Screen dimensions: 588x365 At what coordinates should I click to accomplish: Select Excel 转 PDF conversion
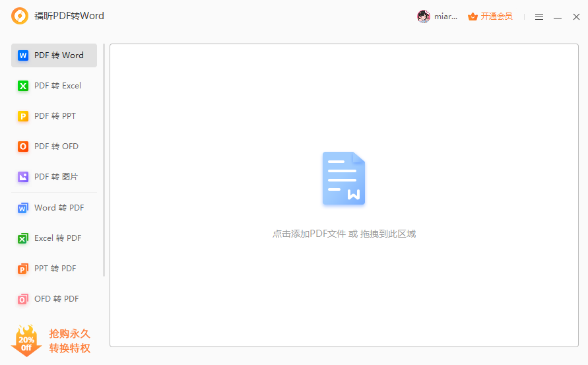pyautogui.click(x=54, y=238)
